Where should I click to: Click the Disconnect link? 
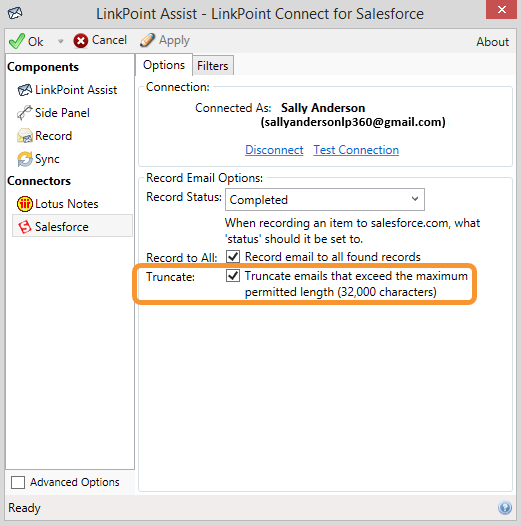tap(274, 150)
